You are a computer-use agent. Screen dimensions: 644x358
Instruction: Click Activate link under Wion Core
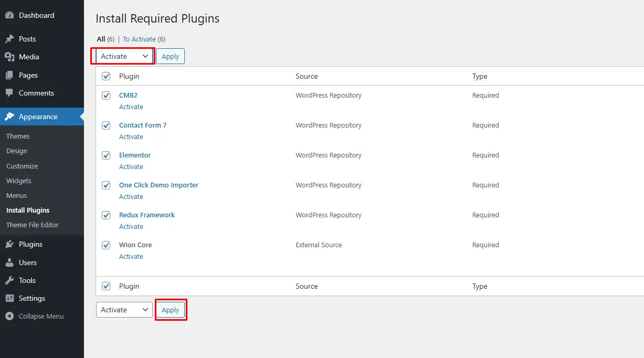click(x=131, y=256)
